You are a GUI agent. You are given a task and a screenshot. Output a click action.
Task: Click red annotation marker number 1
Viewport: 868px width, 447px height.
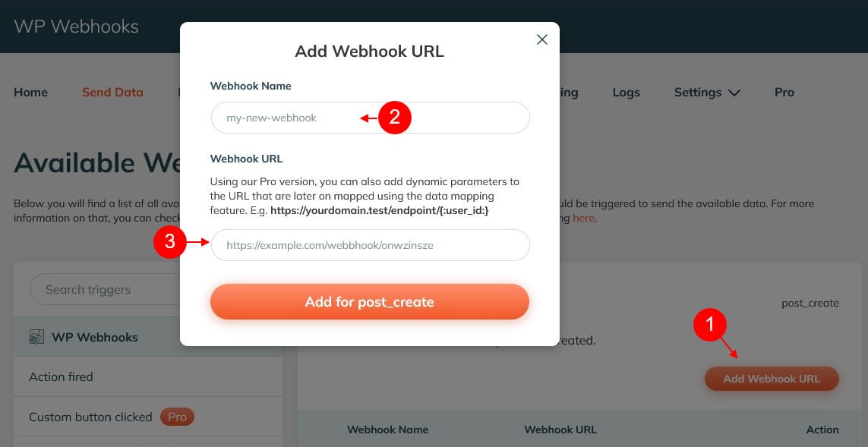(710, 325)
